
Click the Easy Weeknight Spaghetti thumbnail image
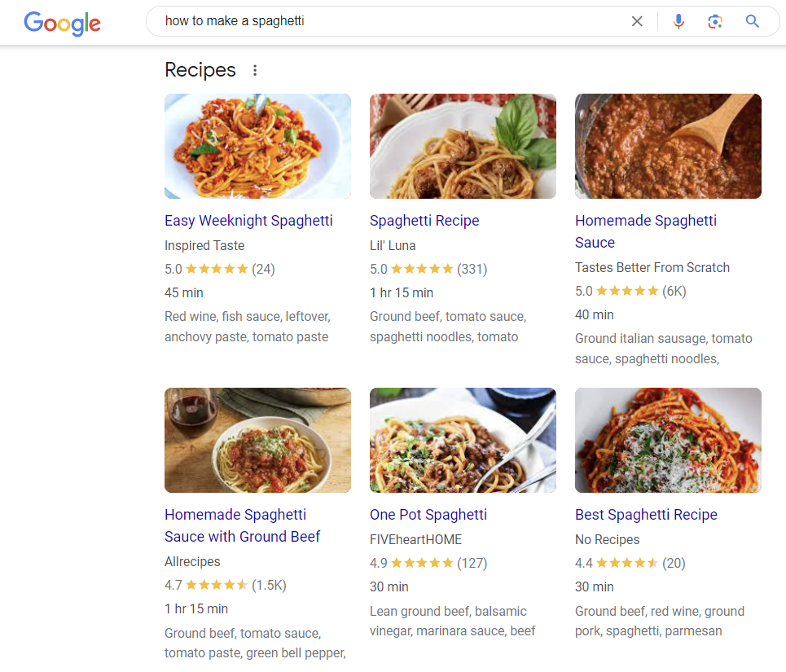click(257, 146)
